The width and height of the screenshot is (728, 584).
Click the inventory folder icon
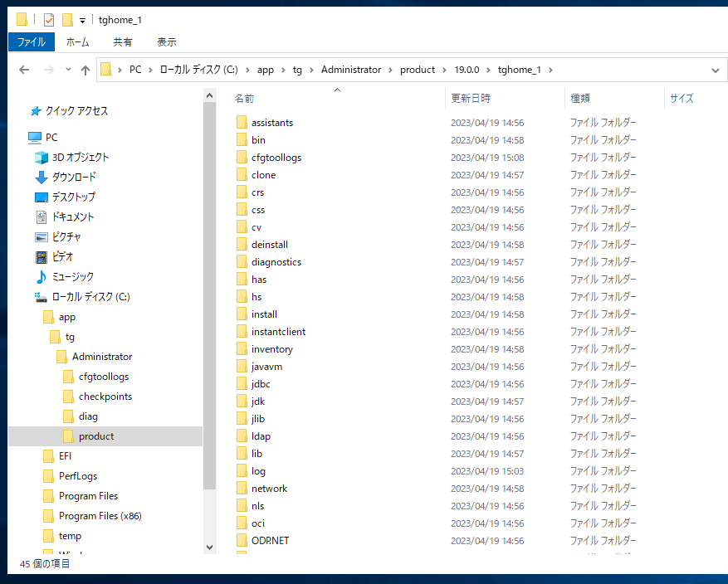[242, 349]
